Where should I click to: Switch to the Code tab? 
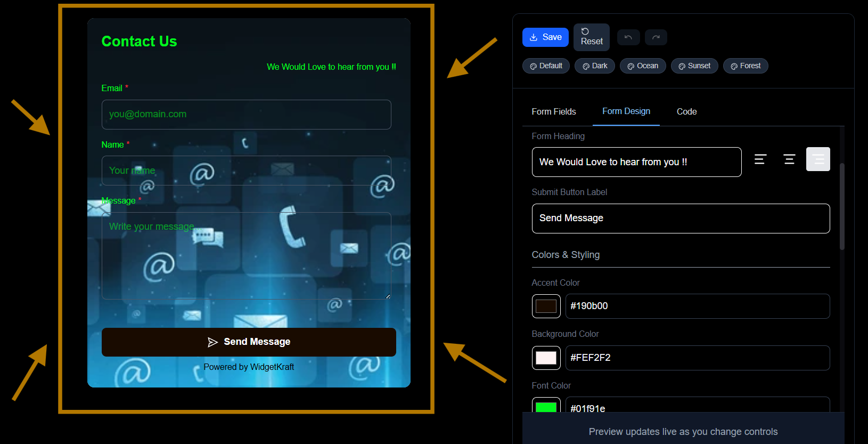pos(686,111)
